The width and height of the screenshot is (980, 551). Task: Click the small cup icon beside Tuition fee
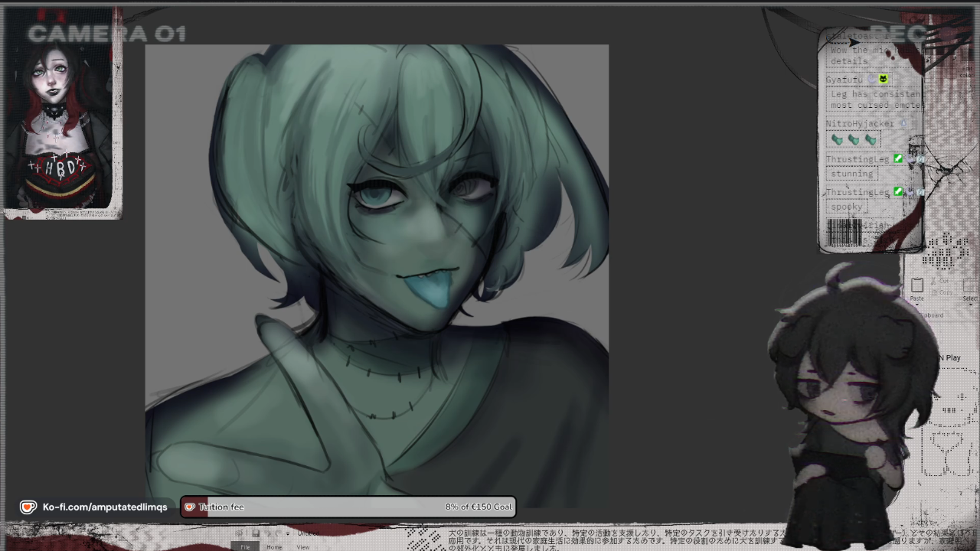pyautogui.click(x=190, y=507)
